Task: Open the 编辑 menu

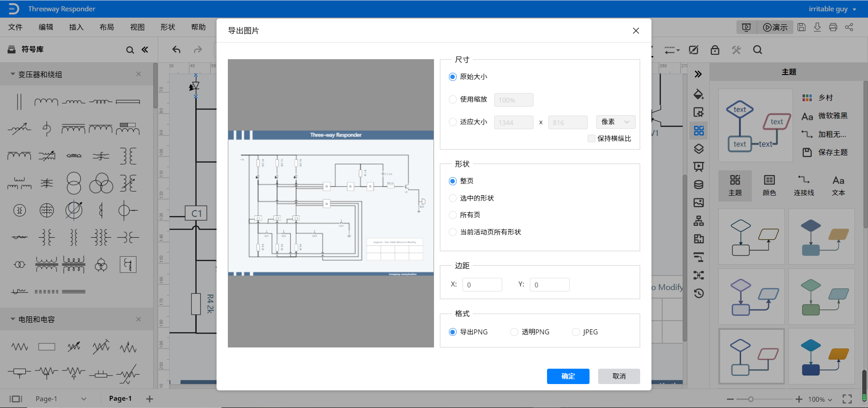Action: point(46,27)
